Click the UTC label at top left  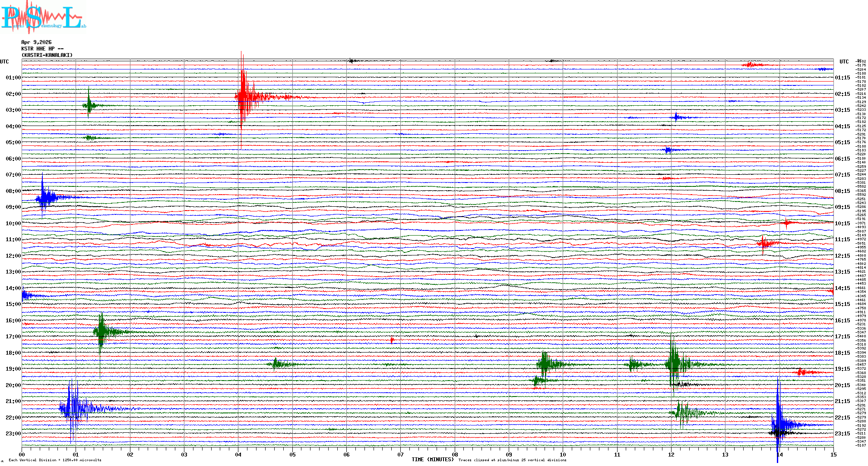[4, 62]
